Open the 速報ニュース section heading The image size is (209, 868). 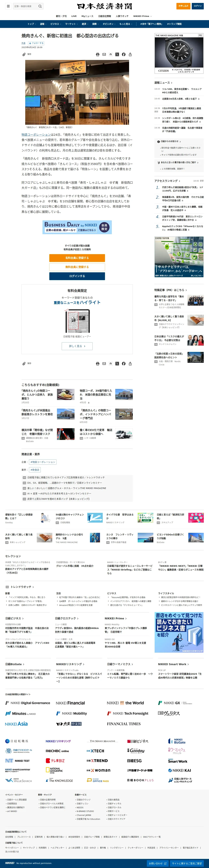(x=163, y=82)
